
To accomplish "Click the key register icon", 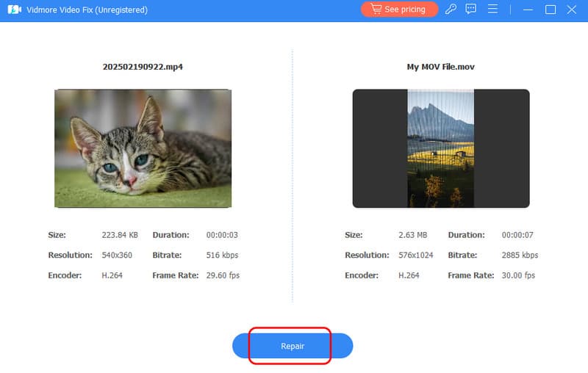I will (x=451, y=10).
